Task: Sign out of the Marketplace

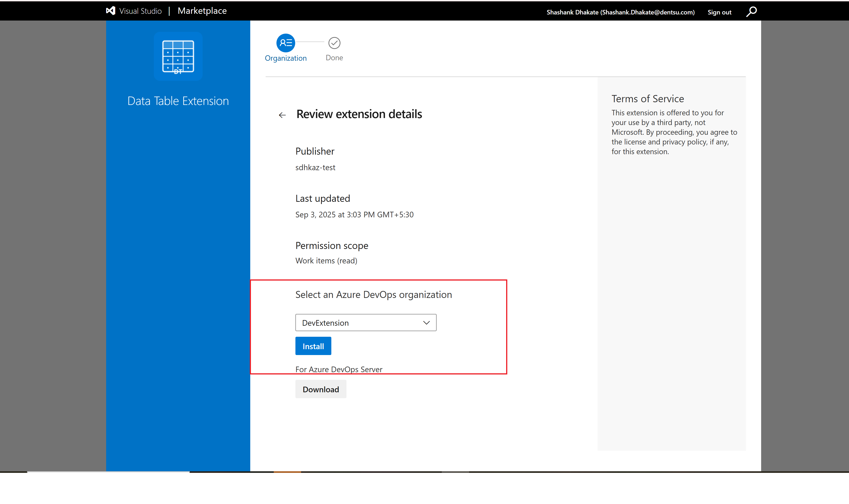Action: (x=719, y=12)
